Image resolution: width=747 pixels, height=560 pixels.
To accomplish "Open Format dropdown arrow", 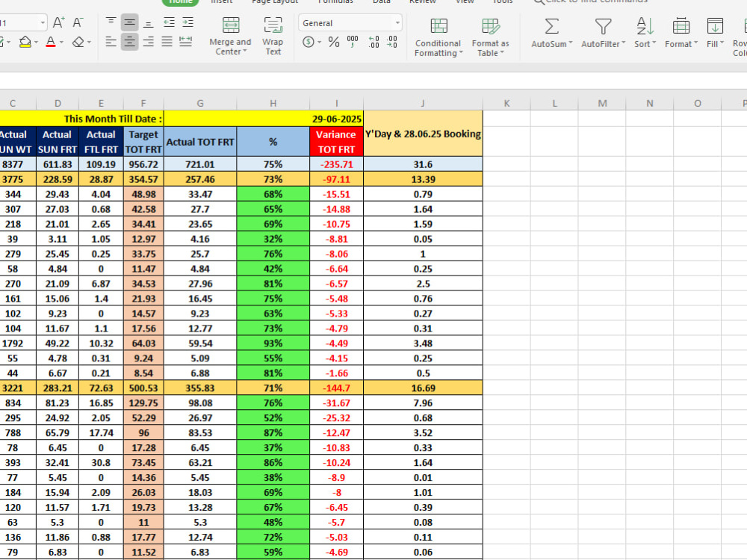I will pos(695,43).
